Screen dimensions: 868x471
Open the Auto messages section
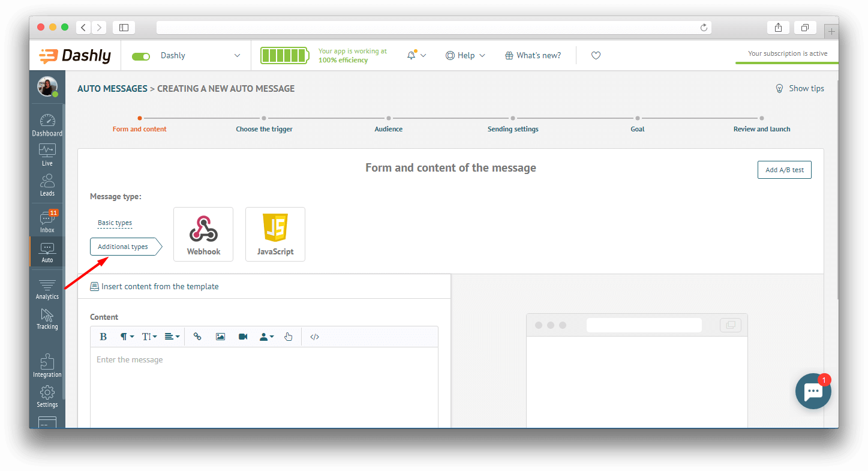click(47, 252)
